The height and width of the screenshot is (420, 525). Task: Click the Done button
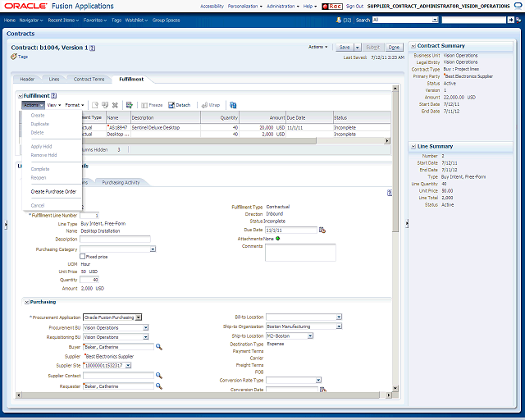tap(394, 48)
